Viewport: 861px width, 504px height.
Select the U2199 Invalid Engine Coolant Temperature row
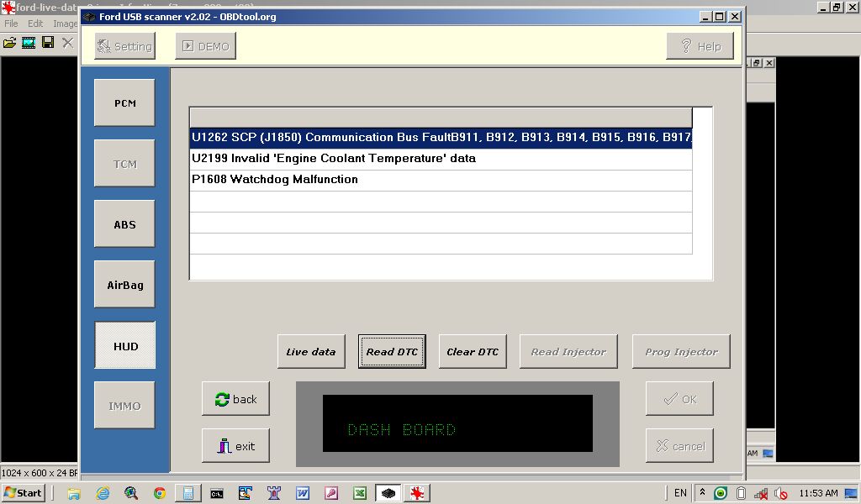(x=441, y=159)
